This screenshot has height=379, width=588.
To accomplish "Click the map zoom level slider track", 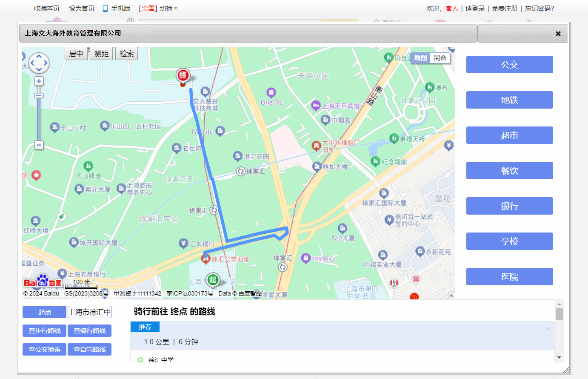I will (x=39, y=119).
